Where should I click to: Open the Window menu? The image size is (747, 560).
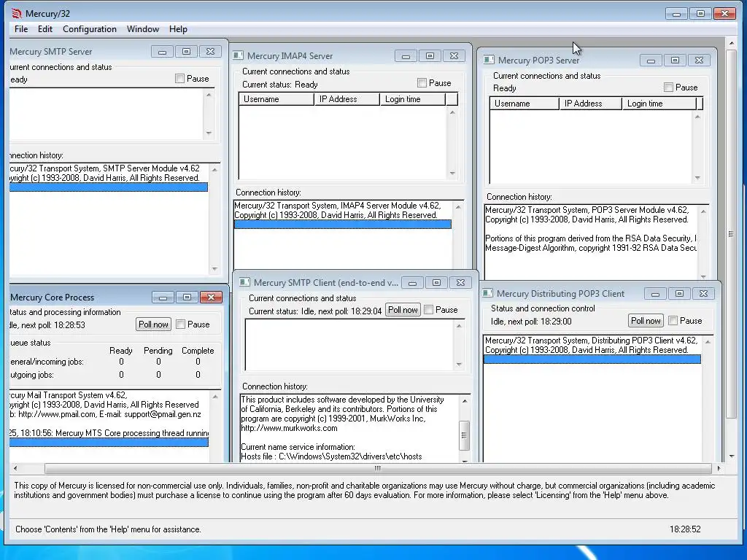(143, 29)
